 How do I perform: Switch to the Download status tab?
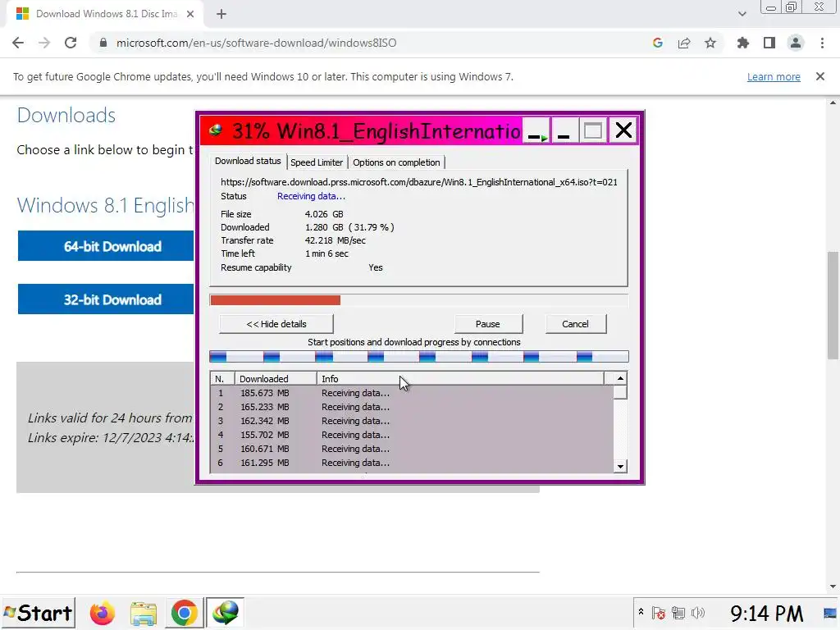click(x=248, y=161)
